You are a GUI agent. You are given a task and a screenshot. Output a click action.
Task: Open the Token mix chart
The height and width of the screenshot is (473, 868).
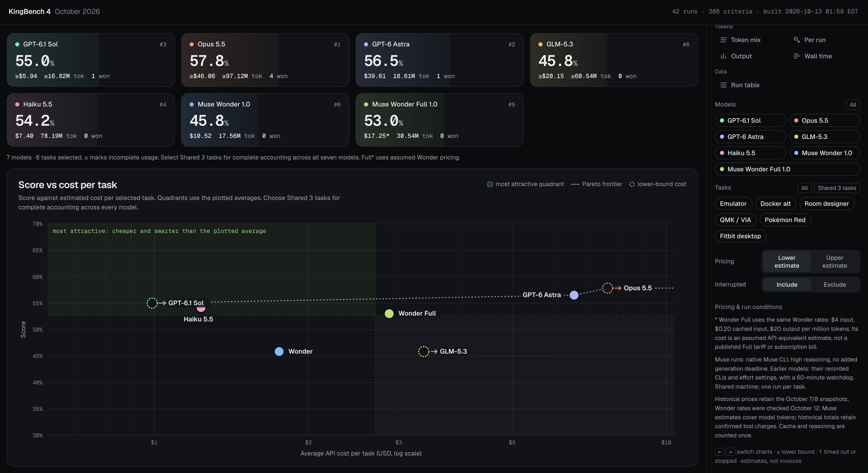coord(740,40)
